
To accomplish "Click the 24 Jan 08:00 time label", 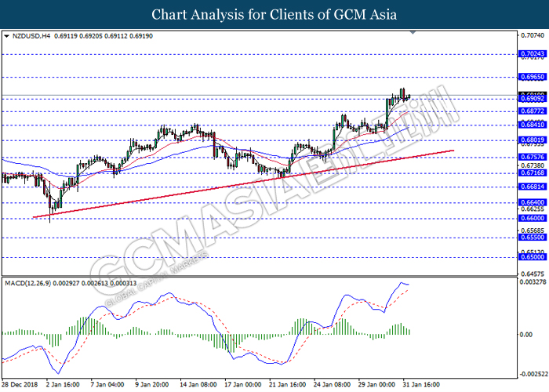I will point(332,385).
